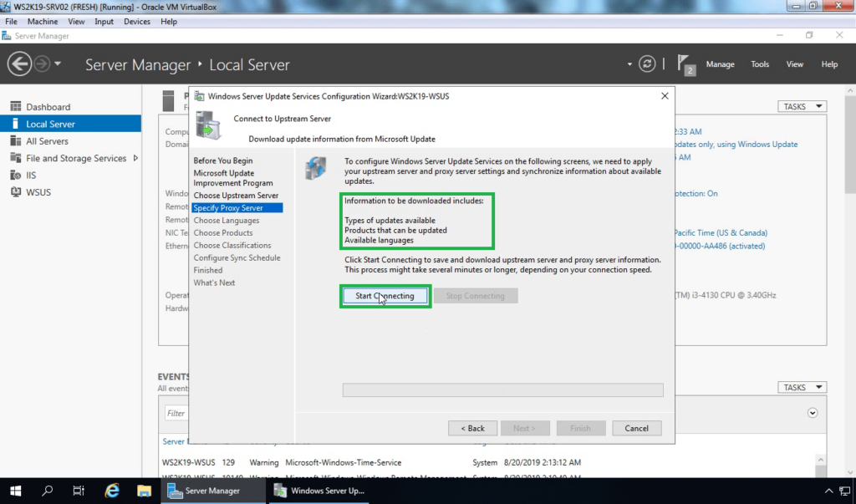Open the VirtualBox Input menu
Image resolution: width=856 pixels, height=504 pixels.
104,21
